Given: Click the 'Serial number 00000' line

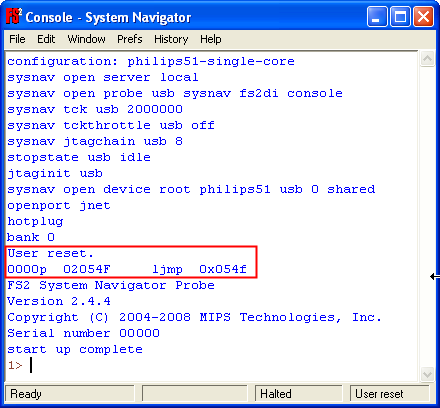Looking at the screenshot, I should 83,333.
